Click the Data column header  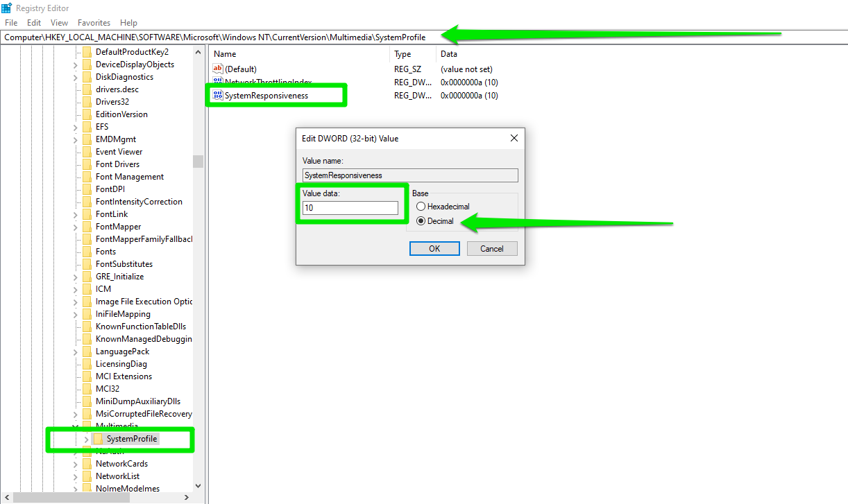[x=449, y=54]
